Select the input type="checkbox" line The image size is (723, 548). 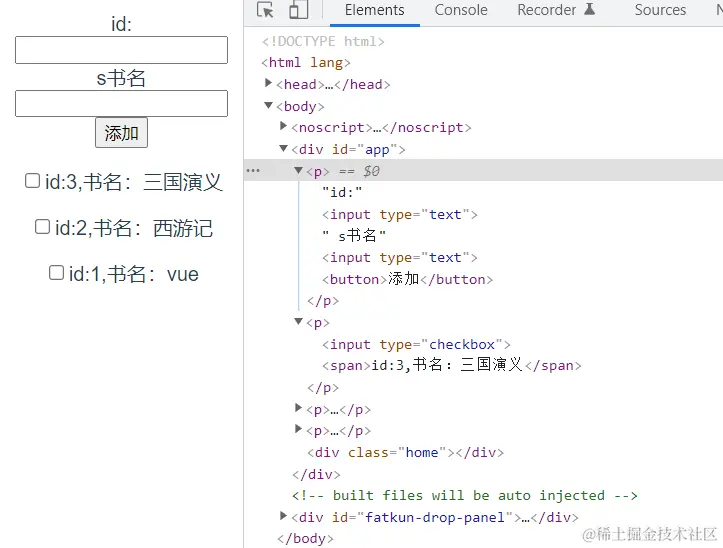point(416,345)
